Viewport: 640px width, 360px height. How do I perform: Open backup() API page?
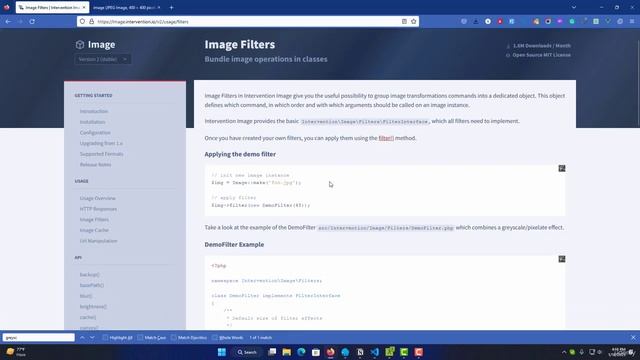89,275
